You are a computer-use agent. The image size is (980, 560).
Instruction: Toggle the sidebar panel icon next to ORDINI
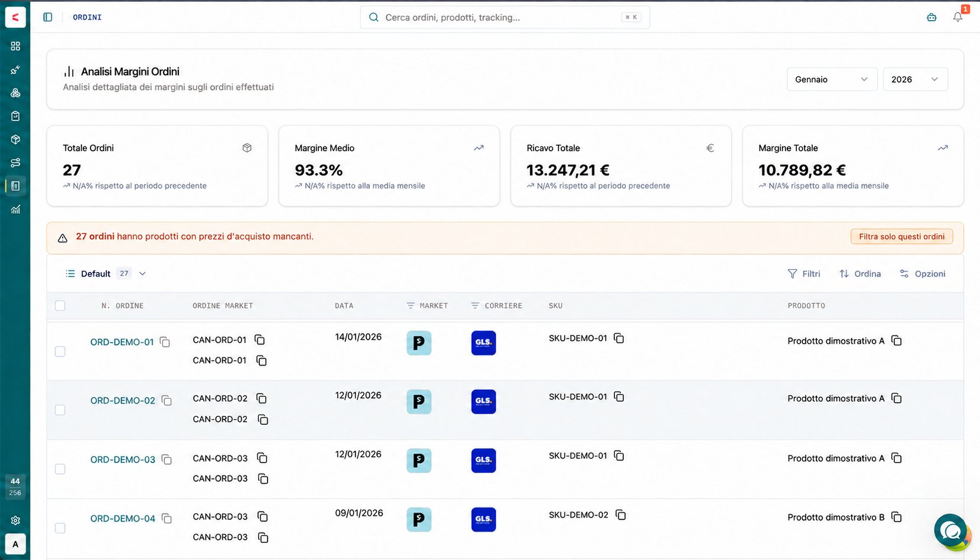(48, 17)
